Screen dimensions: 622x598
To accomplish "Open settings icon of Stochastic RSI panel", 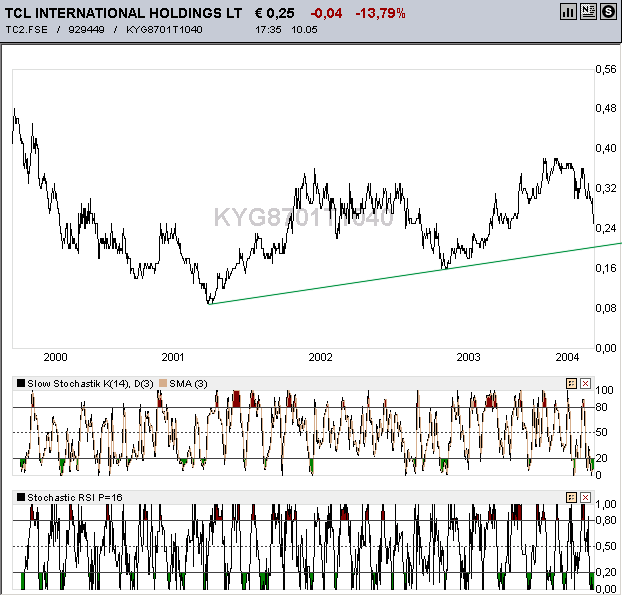I will (x=571, y=497).
